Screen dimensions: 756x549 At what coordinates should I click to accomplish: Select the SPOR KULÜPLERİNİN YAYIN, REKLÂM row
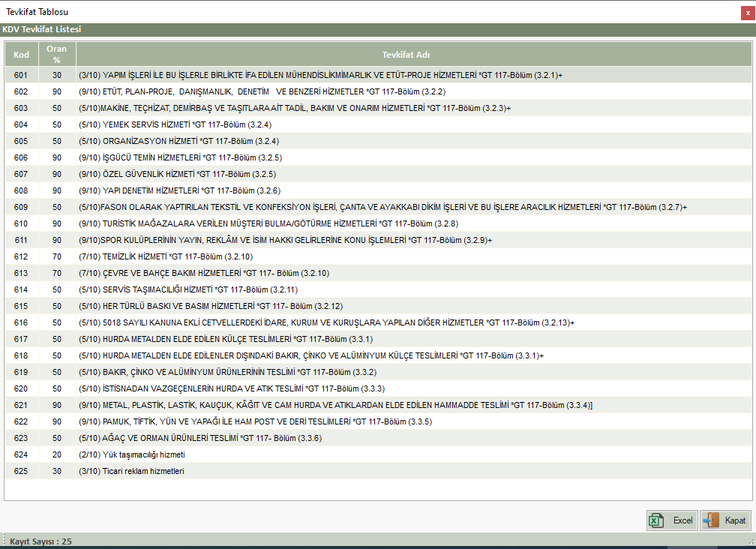point(379,240)
